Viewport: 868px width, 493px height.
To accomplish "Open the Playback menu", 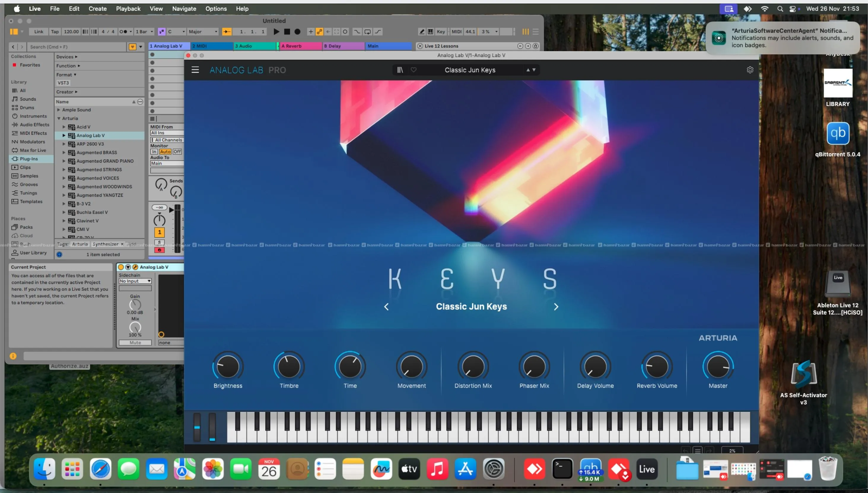I will (128, 9).
